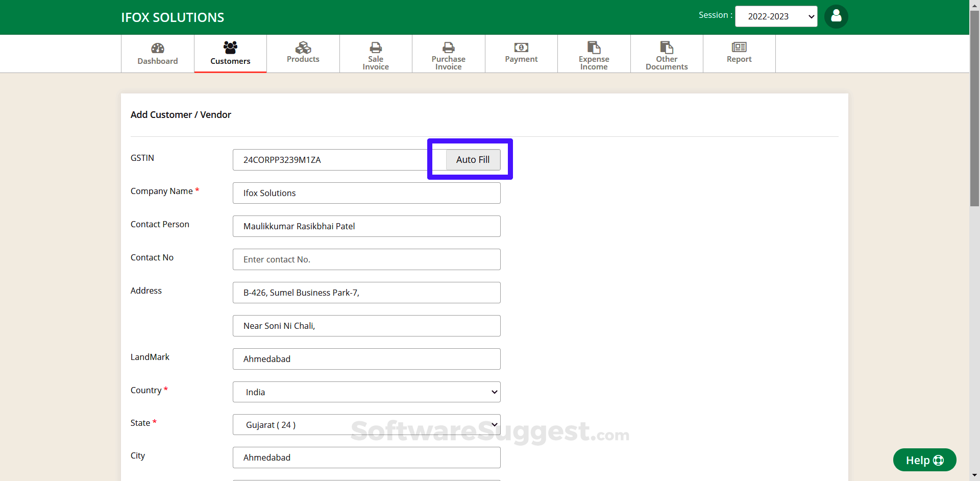980x481 pixels.
Task: Open the Session year dropdown
Action: coord(776,16)
